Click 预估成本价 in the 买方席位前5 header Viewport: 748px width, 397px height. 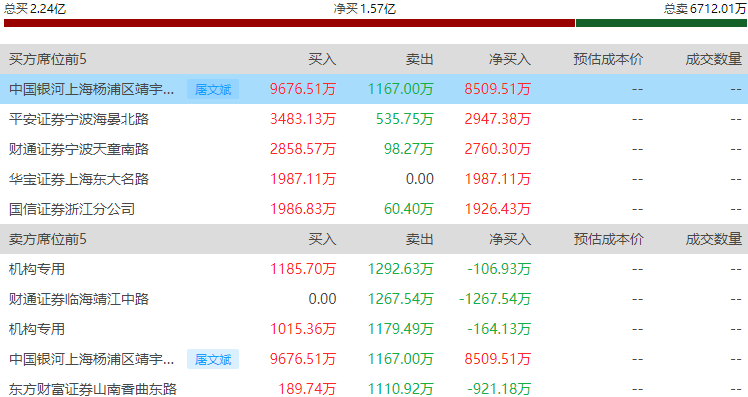pyautogui.click(x=608, y=59)
